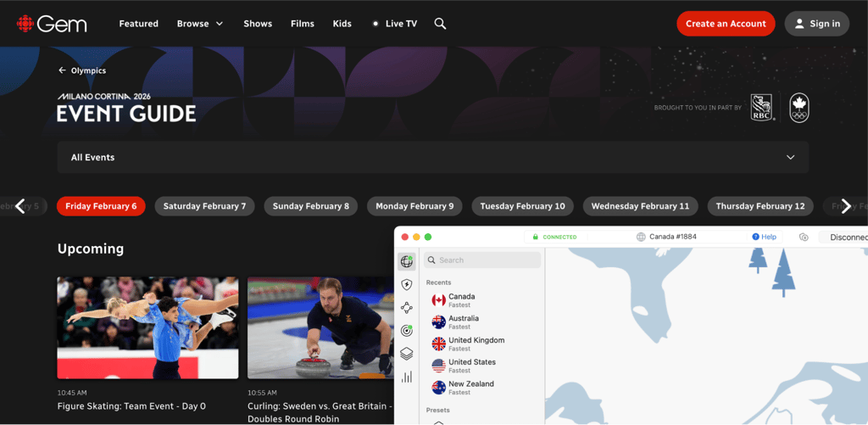Open Curling Sweden vs. Great Britain title
The image size is (868, 425).
pos(320,412)
